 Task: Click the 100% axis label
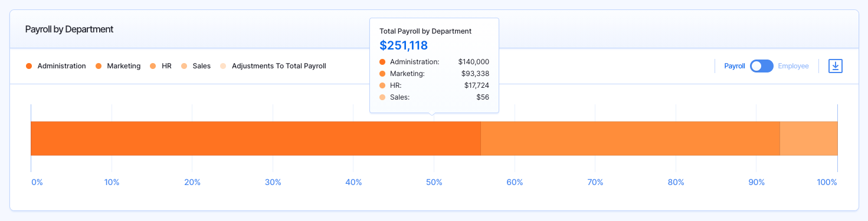(827, 183)
